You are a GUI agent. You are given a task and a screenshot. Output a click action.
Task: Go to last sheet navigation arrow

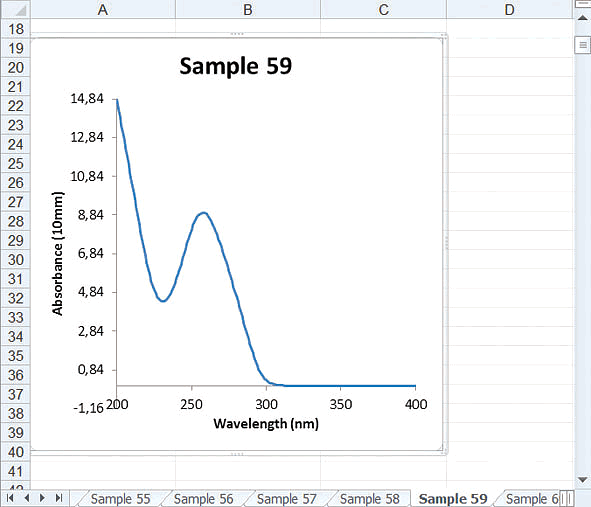pos(58,498)
